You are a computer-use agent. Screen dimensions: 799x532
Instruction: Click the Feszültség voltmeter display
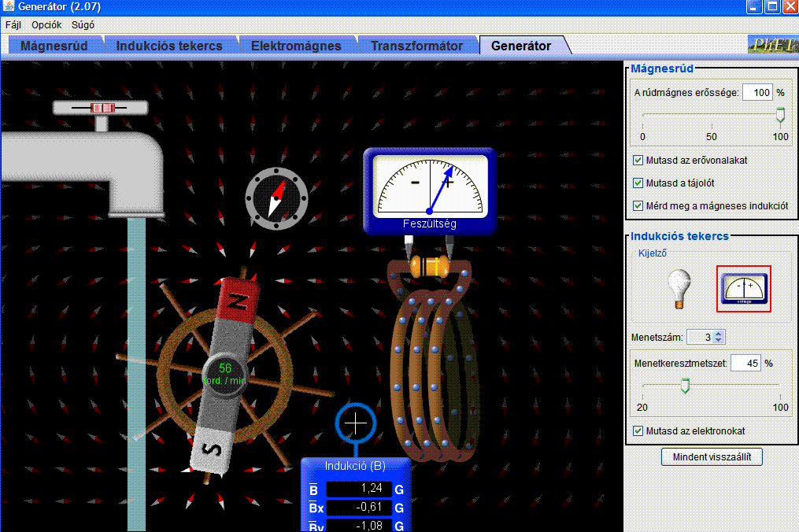point(429,190)
